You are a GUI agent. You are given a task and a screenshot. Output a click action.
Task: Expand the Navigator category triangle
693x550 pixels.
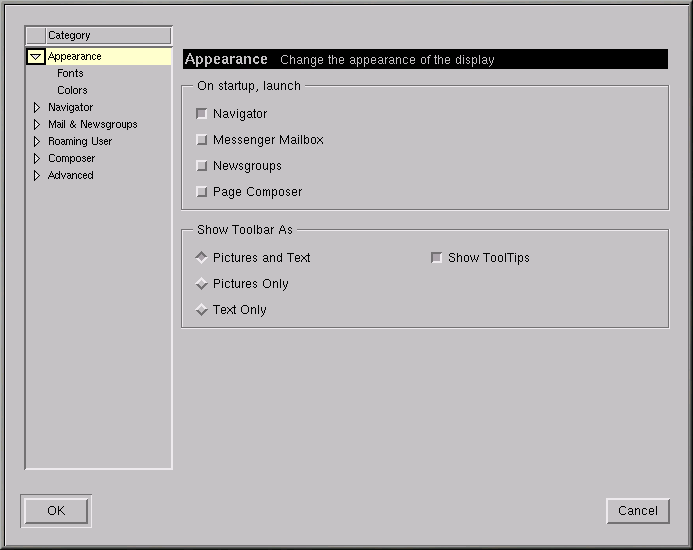click(37, 107)
